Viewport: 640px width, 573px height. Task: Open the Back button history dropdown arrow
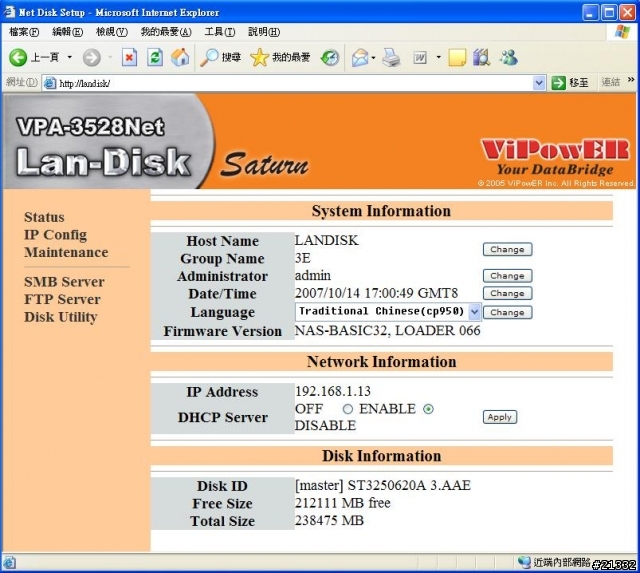click(x=70, y=57)
